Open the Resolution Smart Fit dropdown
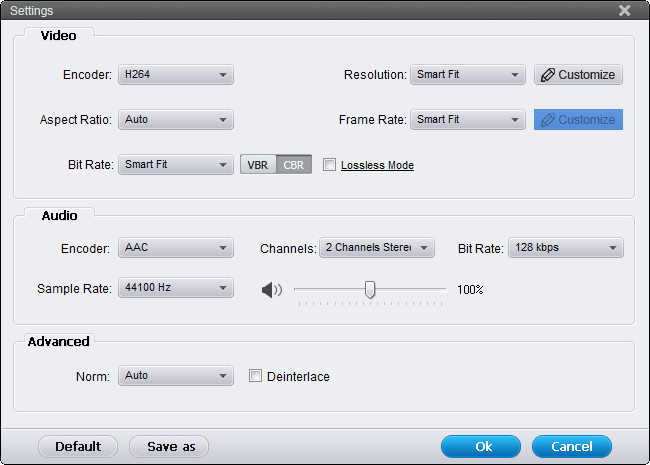This screenshot has width=650, height=465. tap(468, 75)
